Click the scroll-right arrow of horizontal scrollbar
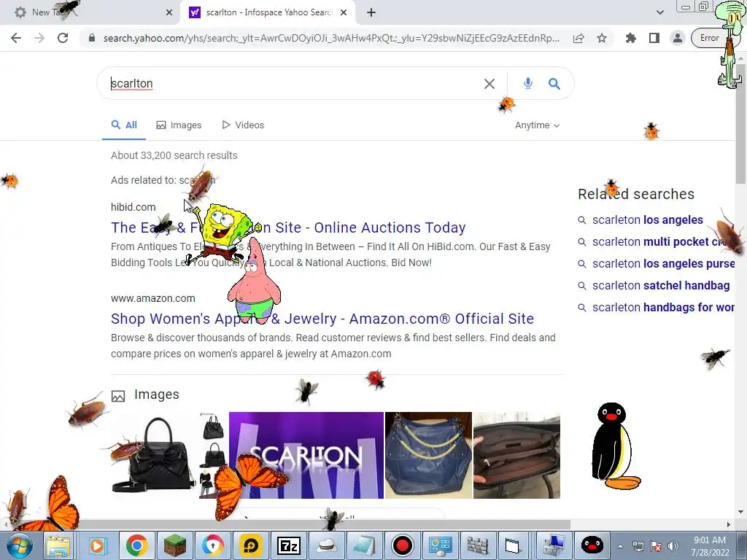Screen dimensions: 747x560 click(x=729, y=525)
